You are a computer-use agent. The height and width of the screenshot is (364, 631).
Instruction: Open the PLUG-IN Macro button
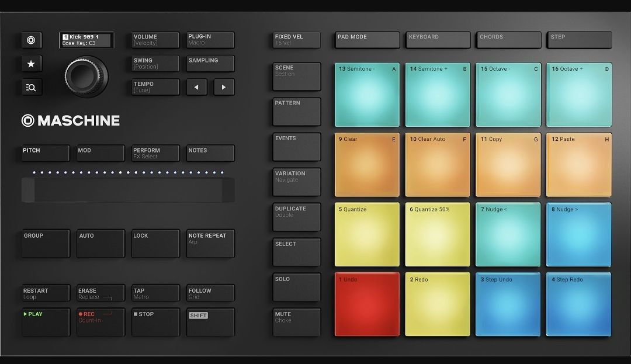point(210,40)
